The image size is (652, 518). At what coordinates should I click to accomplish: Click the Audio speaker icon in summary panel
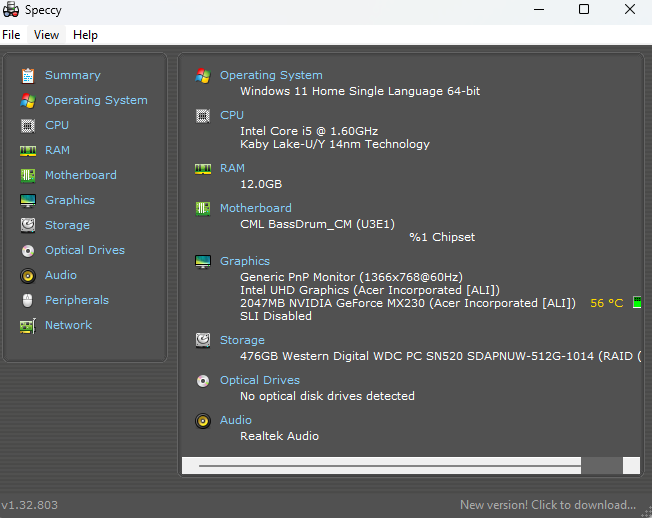(203, 421)
